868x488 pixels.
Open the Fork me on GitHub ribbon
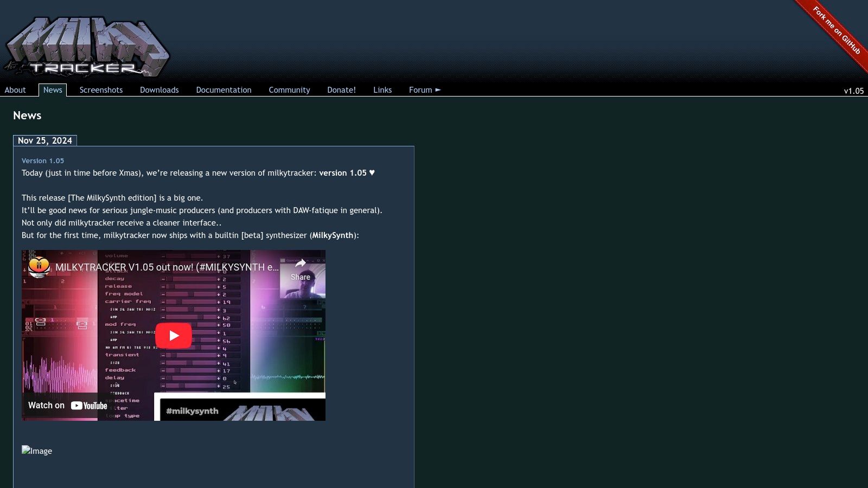(x=836, y=30)
